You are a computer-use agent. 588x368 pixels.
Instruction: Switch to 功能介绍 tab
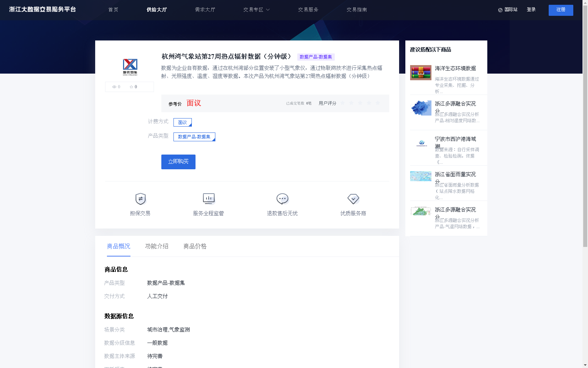[x=157, y=246]
